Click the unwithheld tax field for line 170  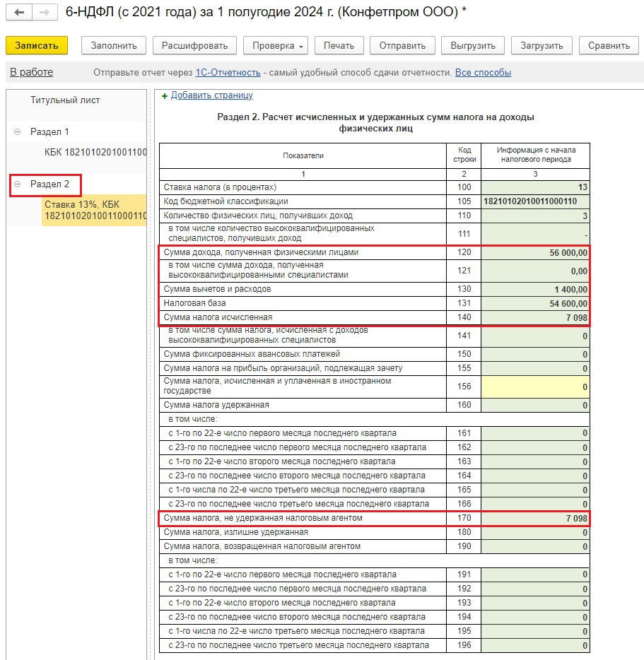tap(535, 518)
